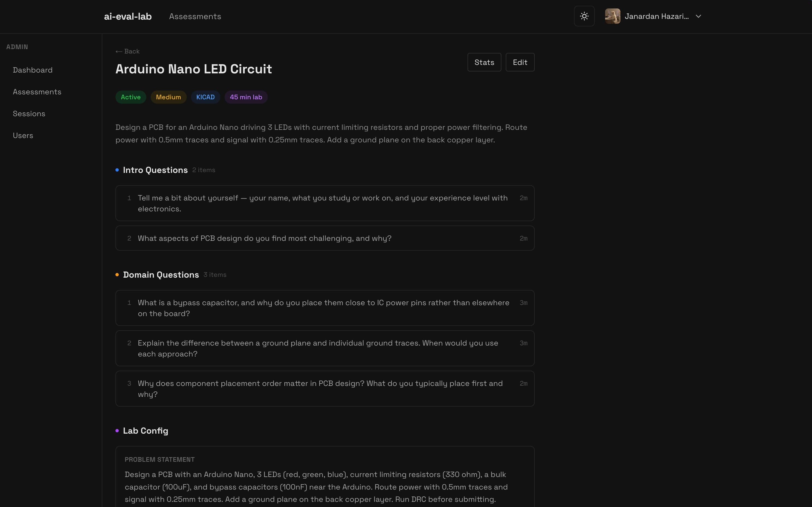Click the Medium difficulty badge
Viewport: 812px width, 507px height.
click(168, 97)
